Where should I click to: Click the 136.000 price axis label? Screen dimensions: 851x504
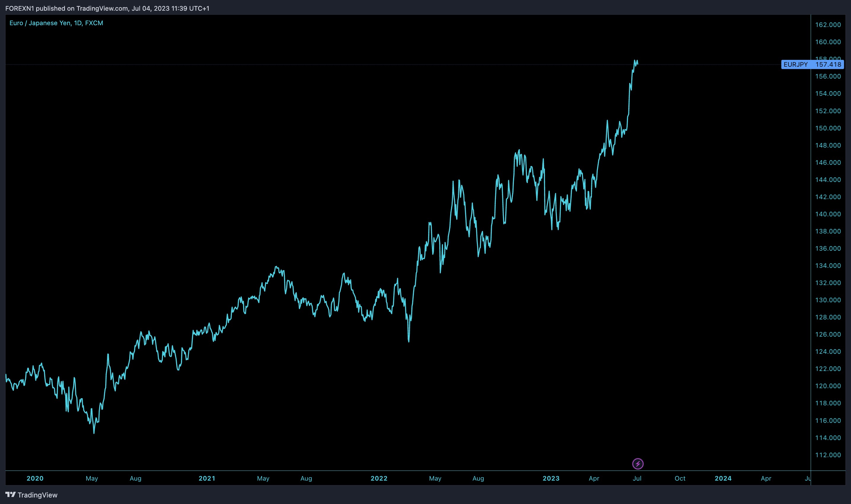[x=828, y=249]
